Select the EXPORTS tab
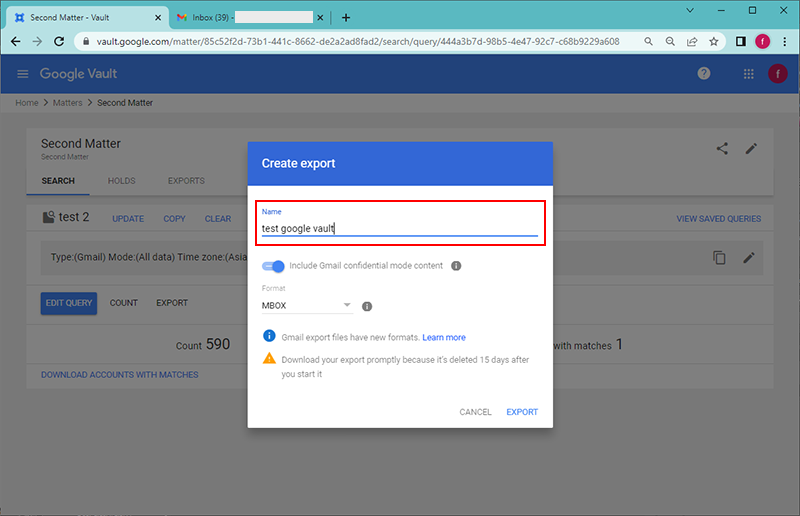Image resolution: width=800 pixels, height=516 pixels. click(186, 181)
